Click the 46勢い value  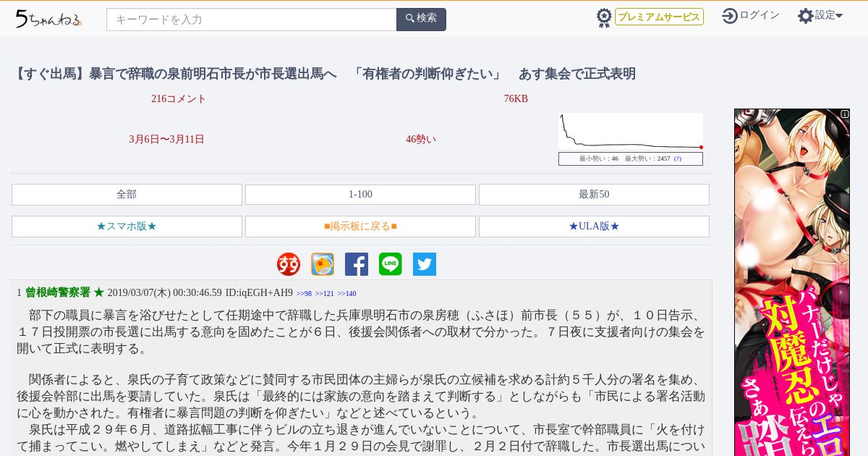tap(421, 140)
